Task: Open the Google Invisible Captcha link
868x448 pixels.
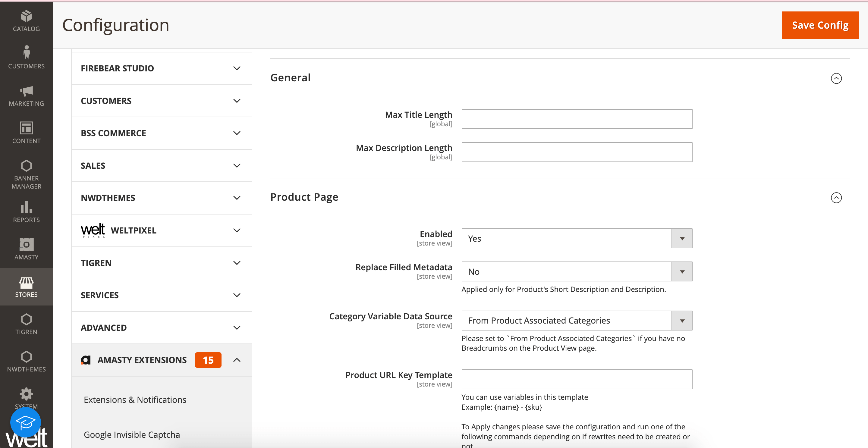Action: coord(132,434)
